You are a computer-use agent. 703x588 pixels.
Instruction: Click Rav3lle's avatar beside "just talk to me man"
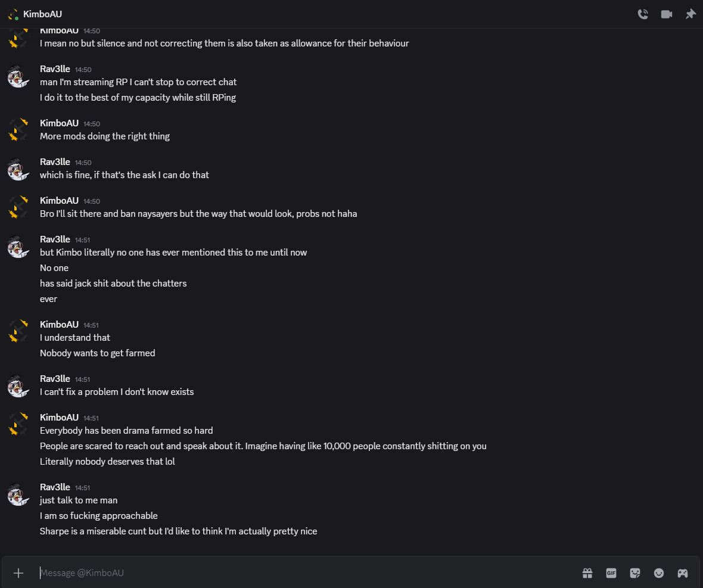[18, 495]
